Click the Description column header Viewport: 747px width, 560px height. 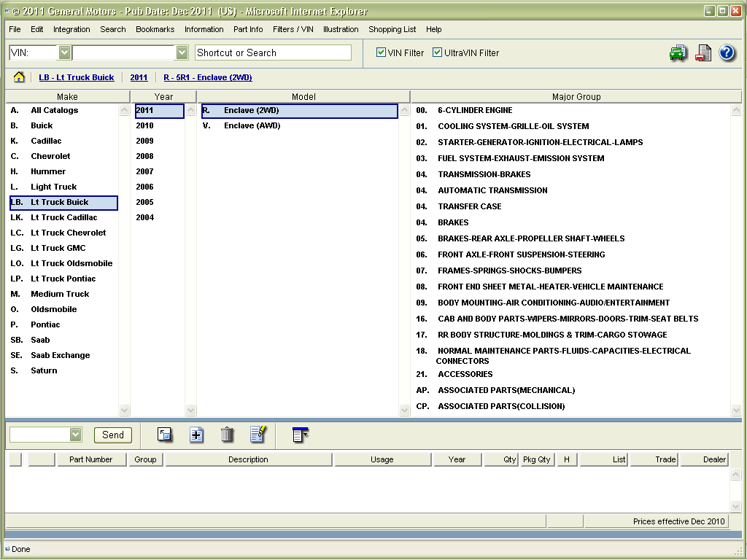248,459
